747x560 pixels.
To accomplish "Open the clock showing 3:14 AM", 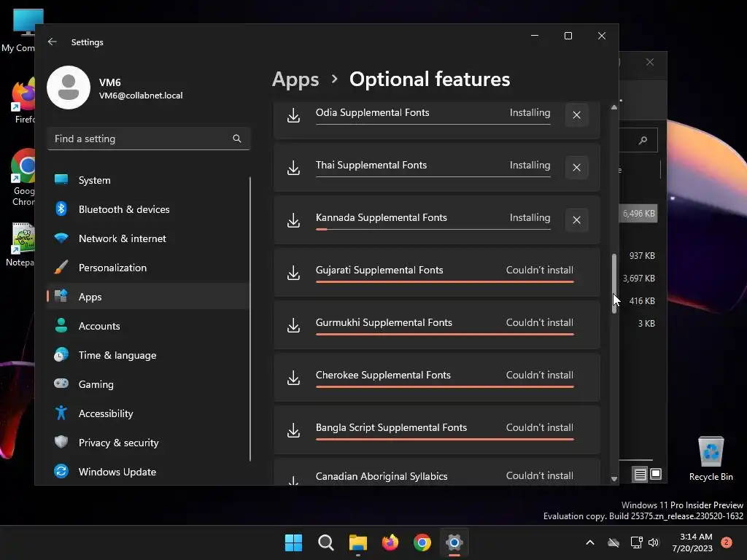I will tap(692, 542).
